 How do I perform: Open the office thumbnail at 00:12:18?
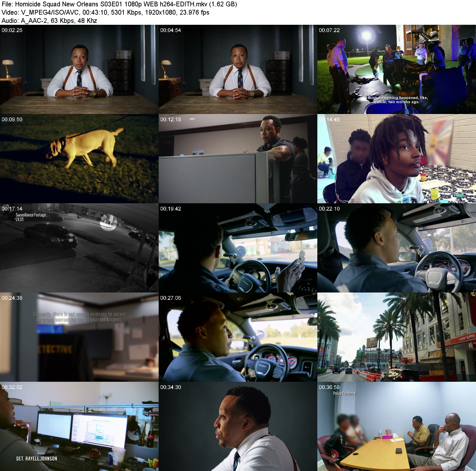238,159
